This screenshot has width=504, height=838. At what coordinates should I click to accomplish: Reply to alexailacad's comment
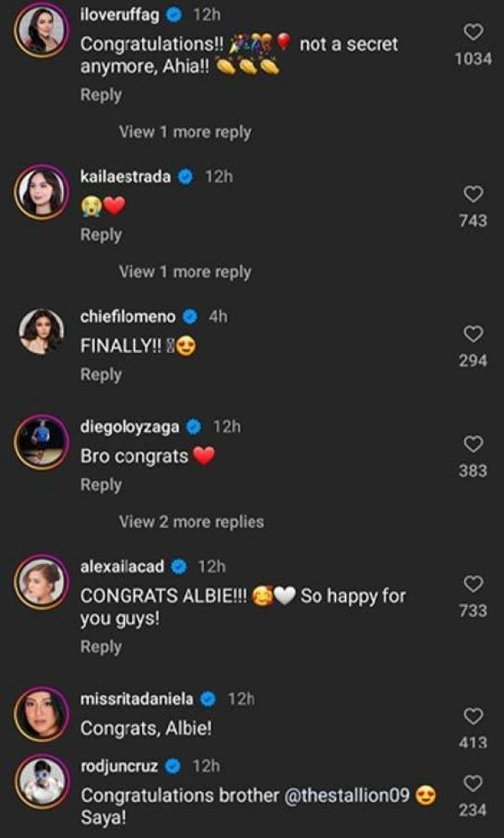[x=101, y=646]
